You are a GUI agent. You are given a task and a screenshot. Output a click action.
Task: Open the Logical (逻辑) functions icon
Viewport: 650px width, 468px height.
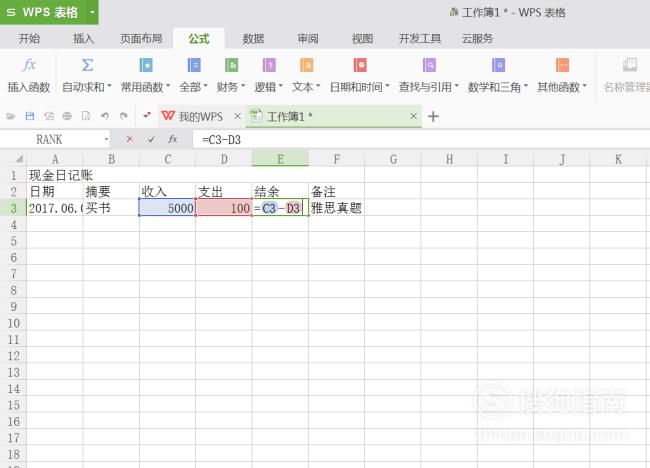coord(269,65)
